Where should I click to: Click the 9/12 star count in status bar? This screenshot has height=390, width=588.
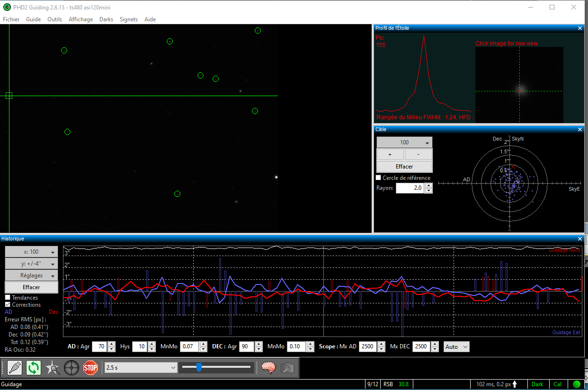(372, 384)
